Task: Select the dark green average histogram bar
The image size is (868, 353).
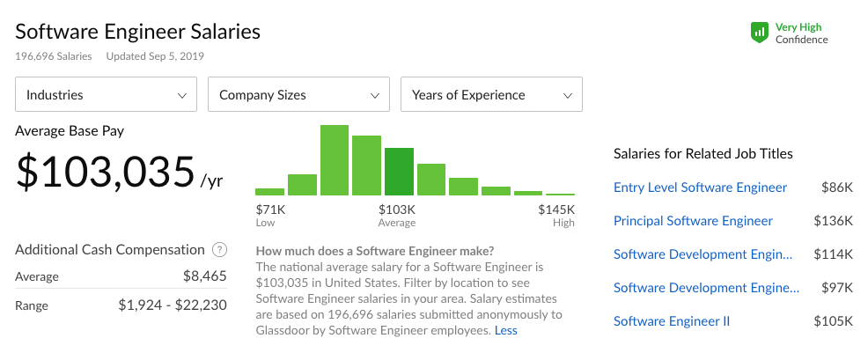Action: point(399,172)
